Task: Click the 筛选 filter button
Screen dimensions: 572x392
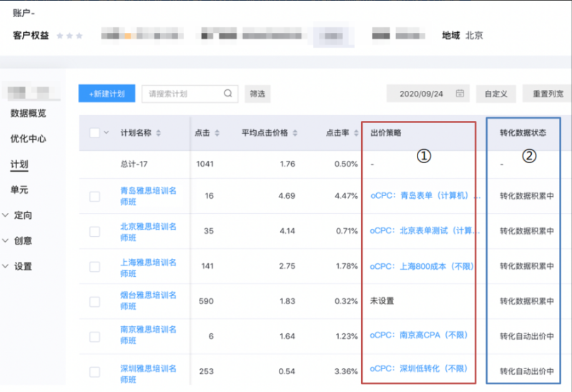Action: 257,94
